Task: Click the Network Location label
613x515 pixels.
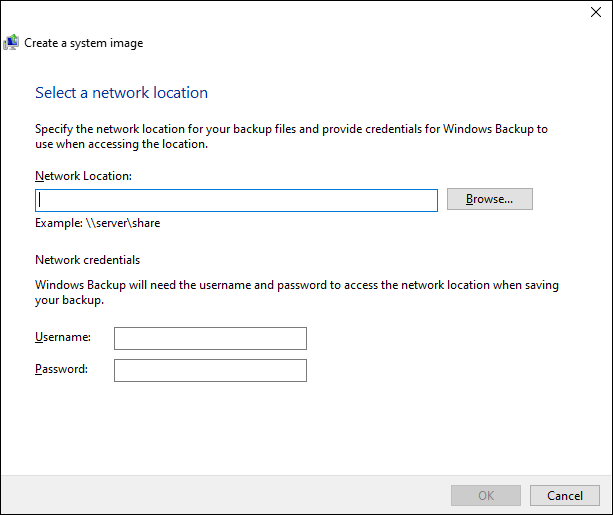Action: tap(84, 176)
